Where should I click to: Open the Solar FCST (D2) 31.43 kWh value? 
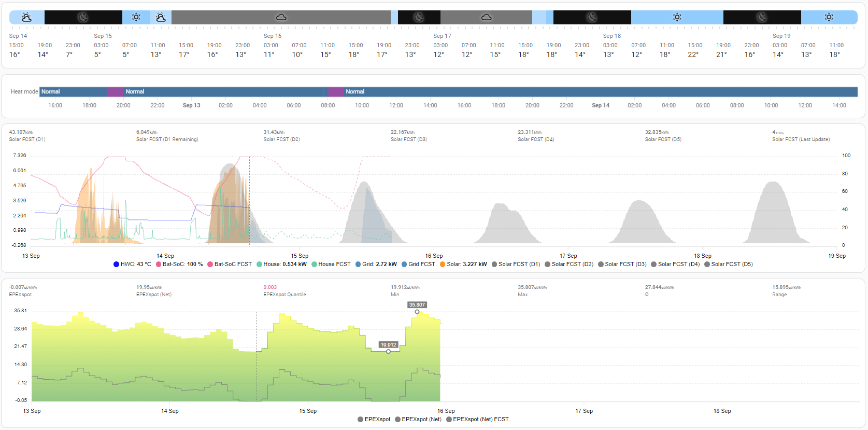point(274,132)
